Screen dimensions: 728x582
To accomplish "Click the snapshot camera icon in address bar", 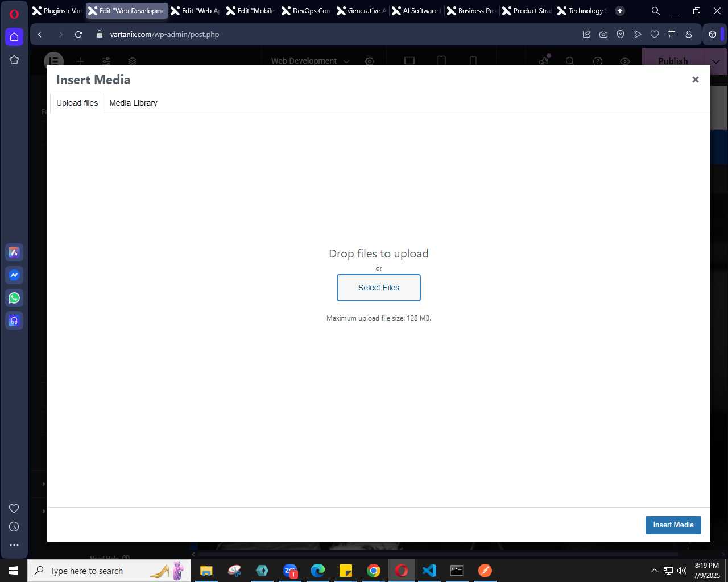I will (603, 35).
